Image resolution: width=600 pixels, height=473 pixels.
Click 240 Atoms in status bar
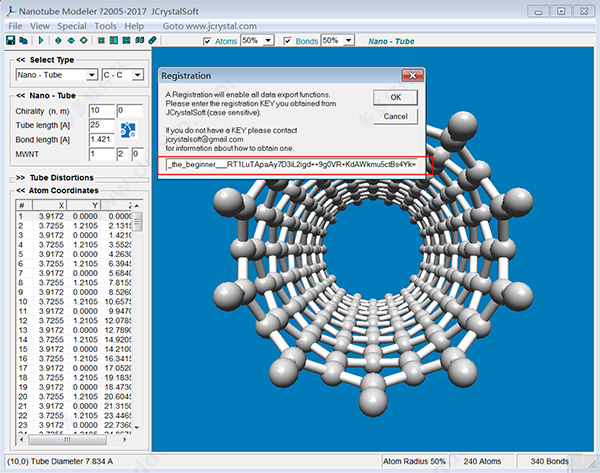[482, 461]
